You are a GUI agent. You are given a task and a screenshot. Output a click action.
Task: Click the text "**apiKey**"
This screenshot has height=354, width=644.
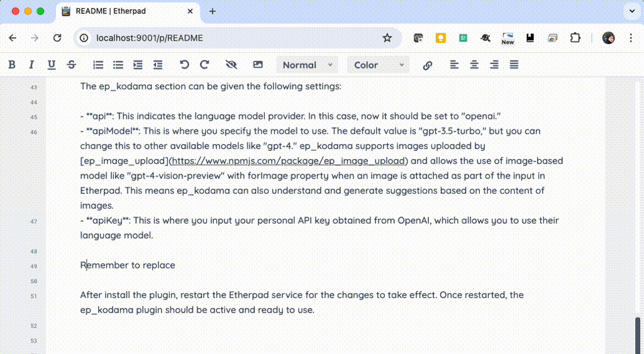tap(108, 221)
